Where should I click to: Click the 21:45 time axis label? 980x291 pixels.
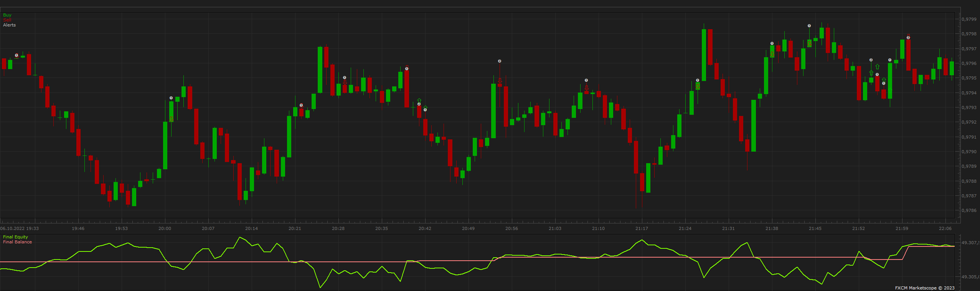pos(815,228)
